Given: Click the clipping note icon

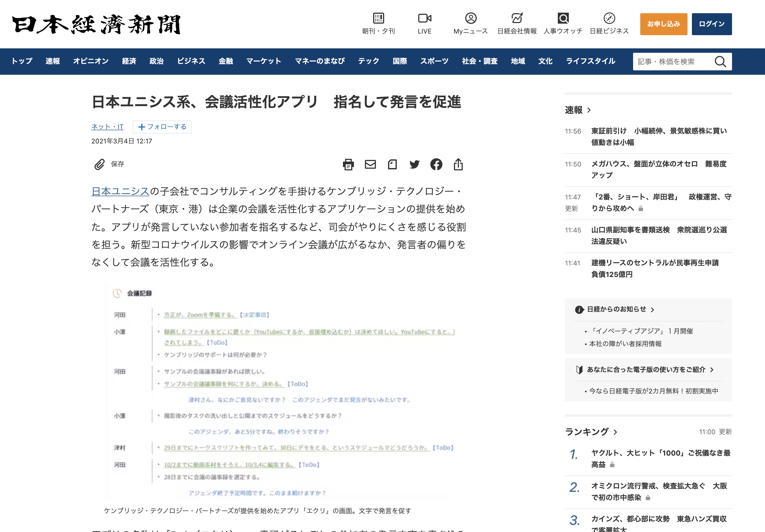Looking at the screenshot, I should point(392,164).
